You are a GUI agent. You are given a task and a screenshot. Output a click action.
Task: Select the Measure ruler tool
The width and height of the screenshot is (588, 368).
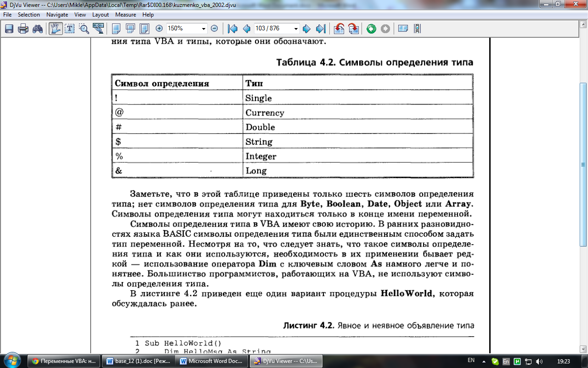click(98, 29)
